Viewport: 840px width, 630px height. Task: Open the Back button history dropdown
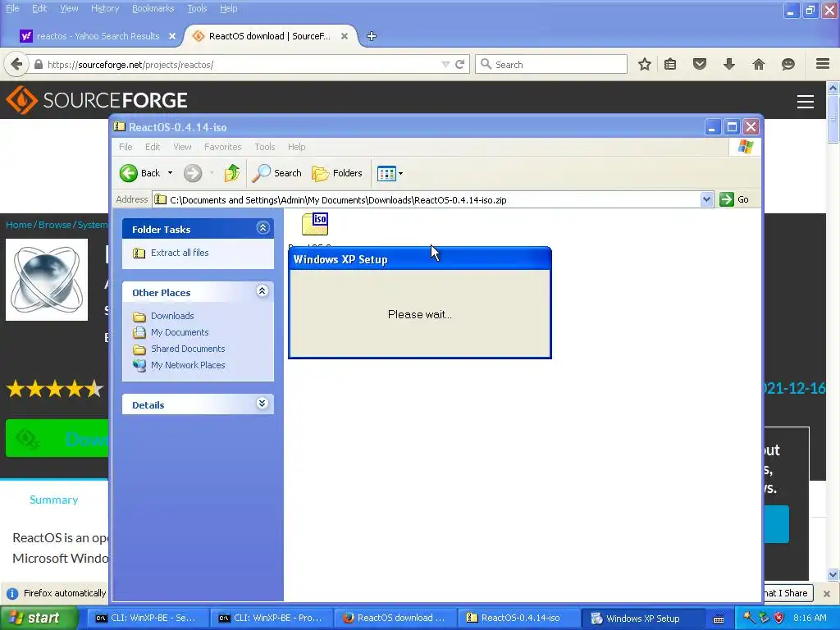coord(170,173)
